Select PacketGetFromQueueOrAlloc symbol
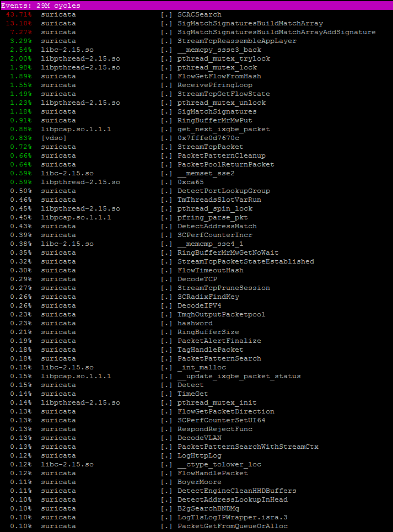Image resolution: width=393 pixels, height=532 pixels. (233, 526)
